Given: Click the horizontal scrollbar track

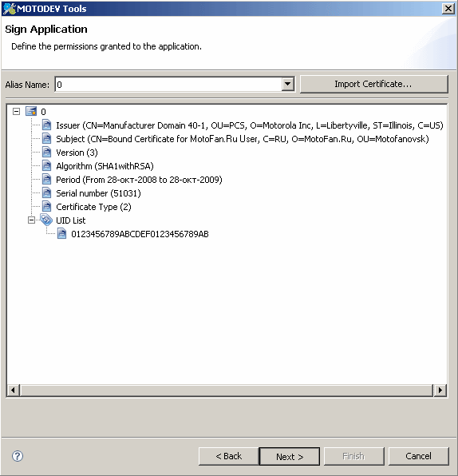Looking at the screenshot, I should 227,390.
